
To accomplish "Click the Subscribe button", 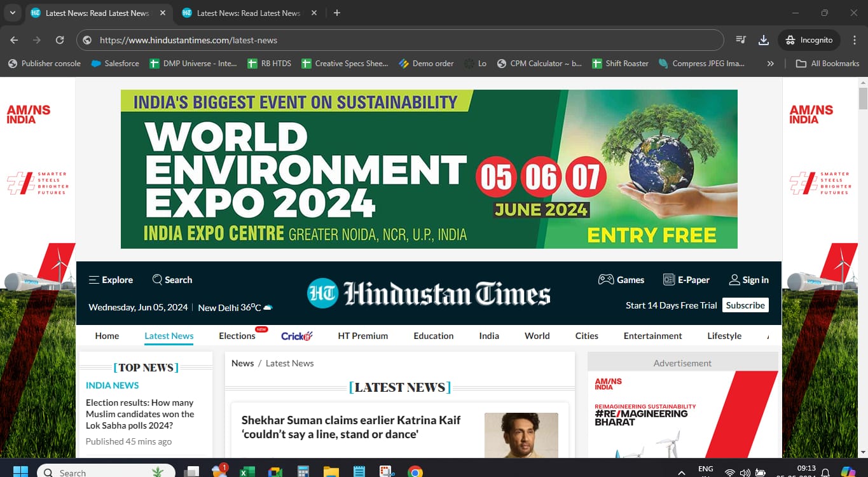I will 745,305.
